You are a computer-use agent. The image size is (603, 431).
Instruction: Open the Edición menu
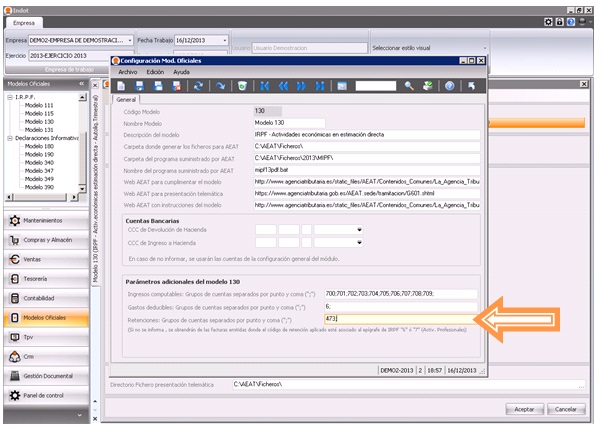[155, 72]
